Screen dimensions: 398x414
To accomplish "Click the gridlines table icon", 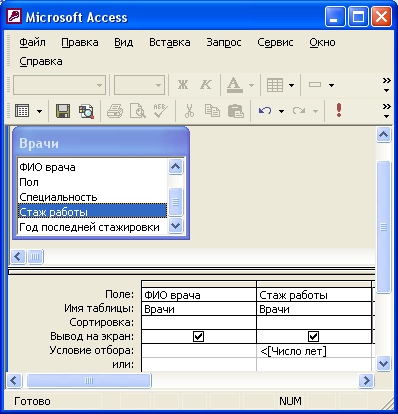I will coord(275,85).
